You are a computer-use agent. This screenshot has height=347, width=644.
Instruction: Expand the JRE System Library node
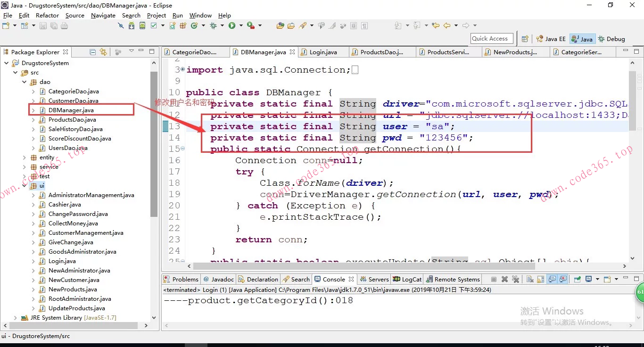point(16,318)
